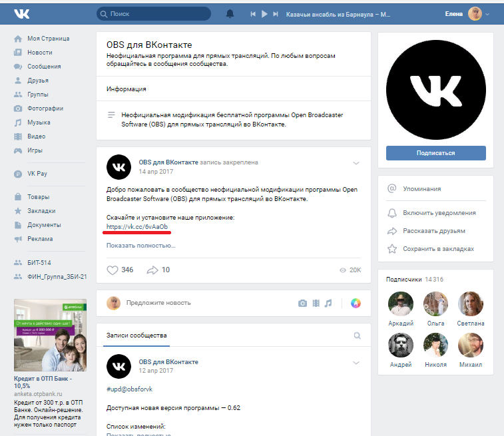Select the Записи сообщества tab
504x436 pixels.
pos(136,335)
